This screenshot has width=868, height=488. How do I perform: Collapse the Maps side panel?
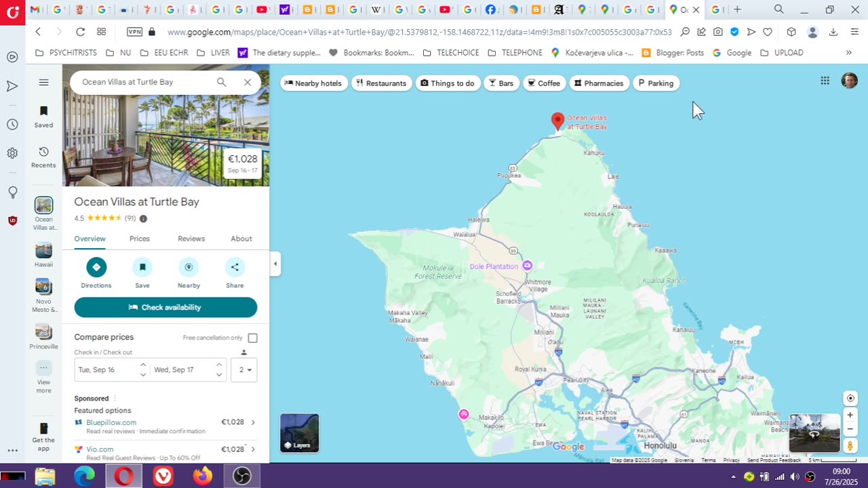tap(275, 264)
